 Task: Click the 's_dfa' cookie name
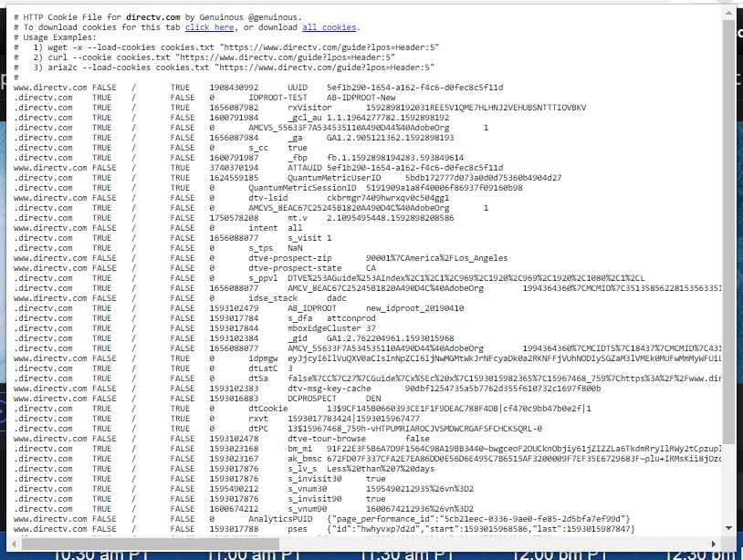click(x=300, y=318)
